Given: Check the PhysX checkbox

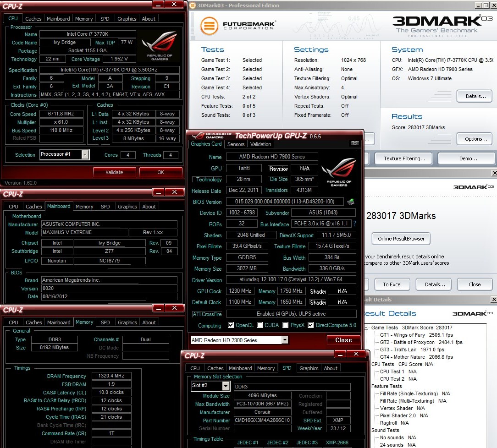Looking at the screenshot, I should 286,326.
